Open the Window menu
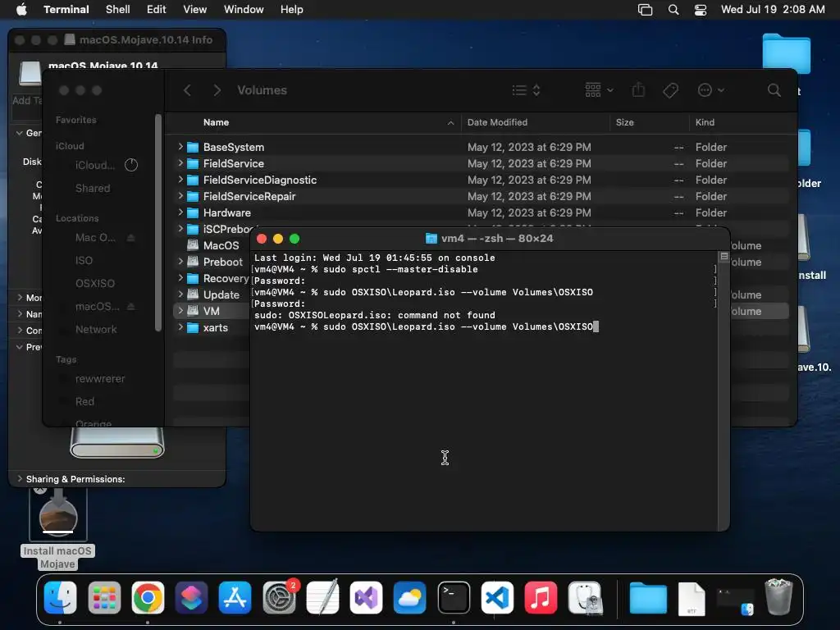The height and width of the screenshot is (630, 840). point(244,10)
